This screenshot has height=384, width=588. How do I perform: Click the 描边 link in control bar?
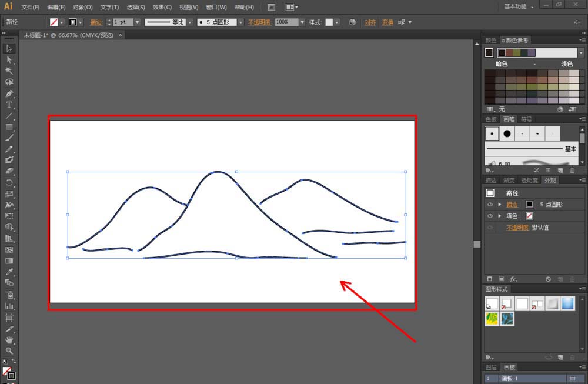(x=96, y=22)
